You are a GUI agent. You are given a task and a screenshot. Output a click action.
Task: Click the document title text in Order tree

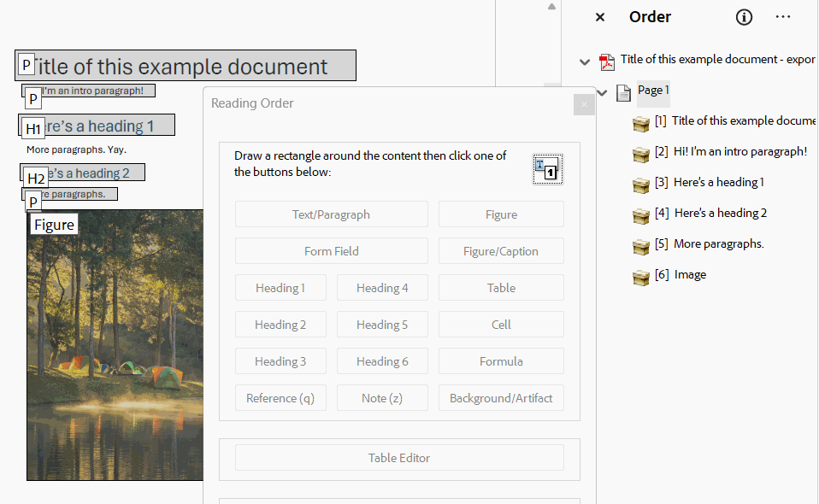(717, 60)
